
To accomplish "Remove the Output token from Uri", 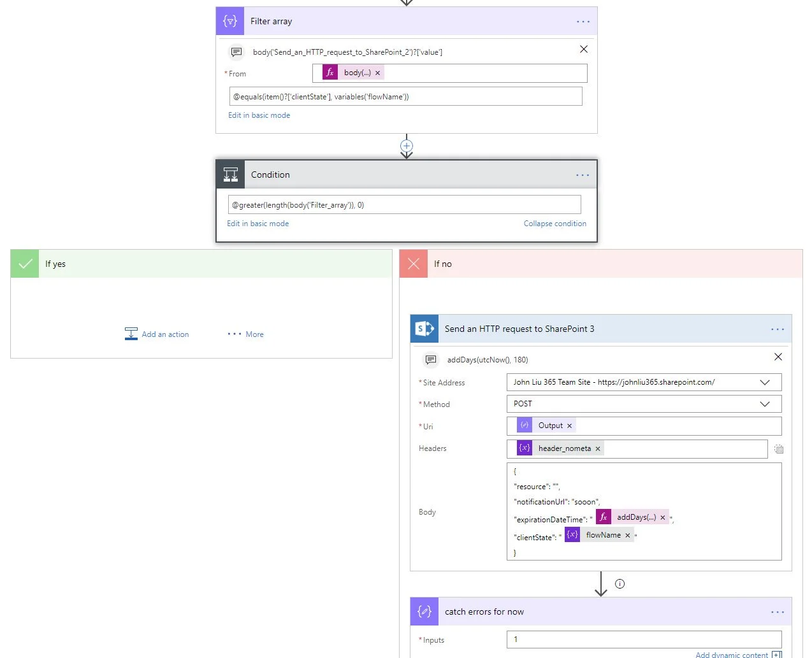I will pyautogui.click(x=570, y=426).
